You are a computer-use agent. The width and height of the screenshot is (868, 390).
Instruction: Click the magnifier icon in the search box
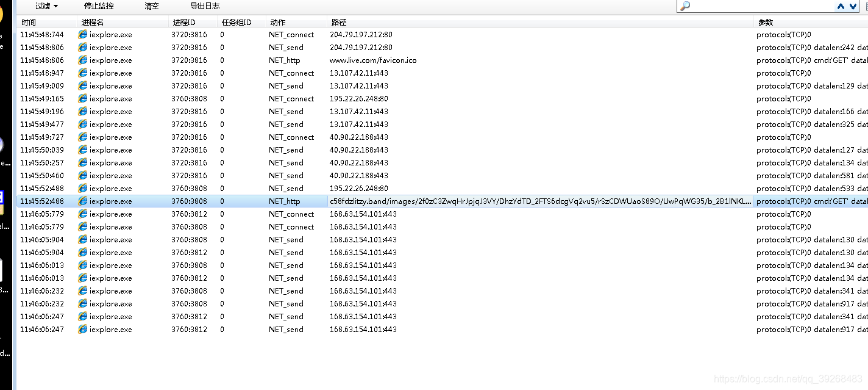tap(685, 6)
